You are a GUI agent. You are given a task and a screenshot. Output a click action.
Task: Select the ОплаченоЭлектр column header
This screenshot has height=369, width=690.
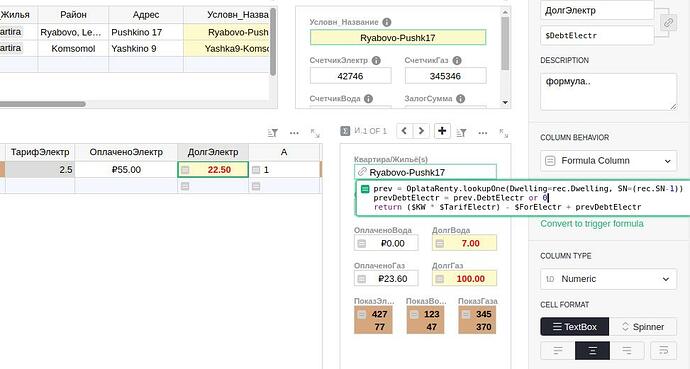click(126, 152)
